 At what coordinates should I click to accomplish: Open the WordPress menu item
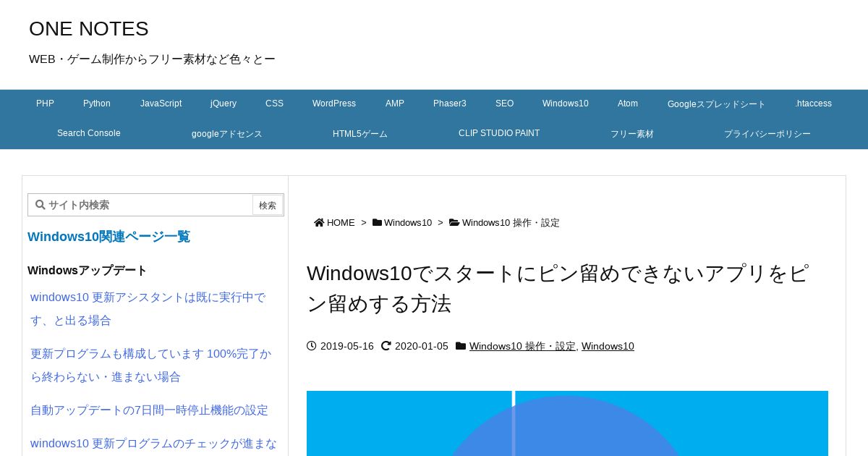(x=334, y=104)
